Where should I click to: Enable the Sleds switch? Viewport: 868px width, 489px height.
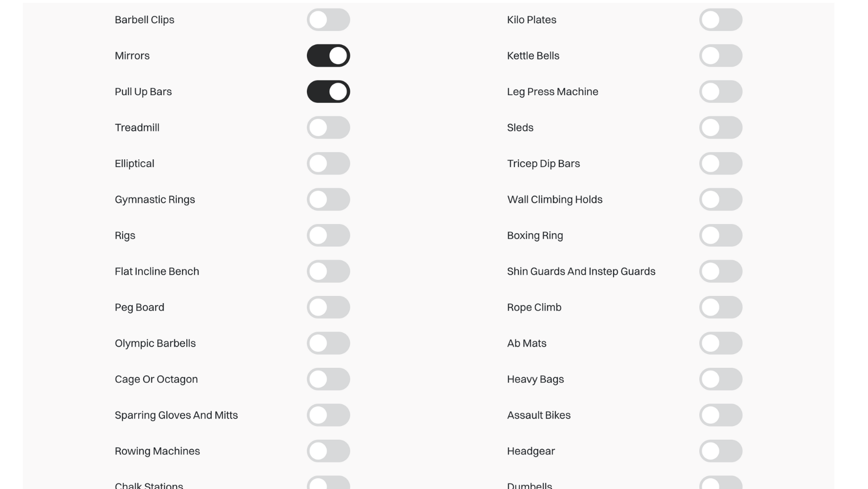point(720,128)
